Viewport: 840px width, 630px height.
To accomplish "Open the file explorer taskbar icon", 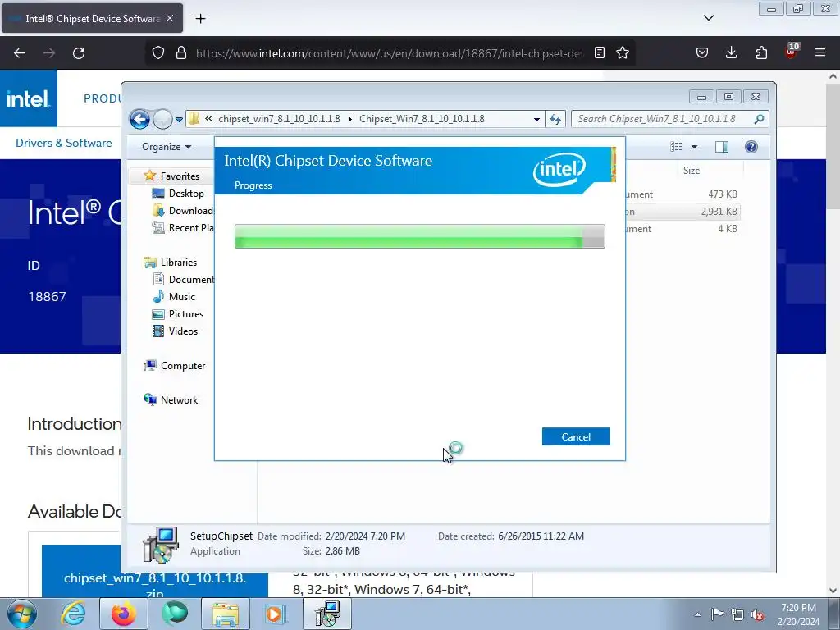I will pyautogui.click(x=226, y=614).
